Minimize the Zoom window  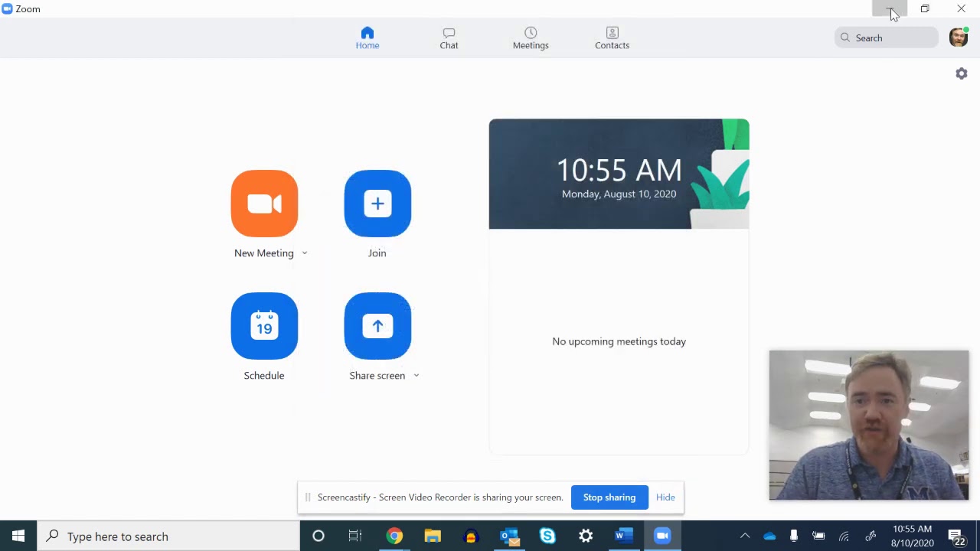click(890, 9)
